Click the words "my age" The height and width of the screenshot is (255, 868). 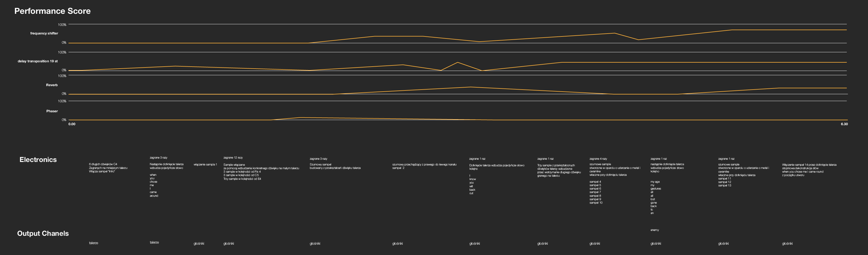[655, 182]
